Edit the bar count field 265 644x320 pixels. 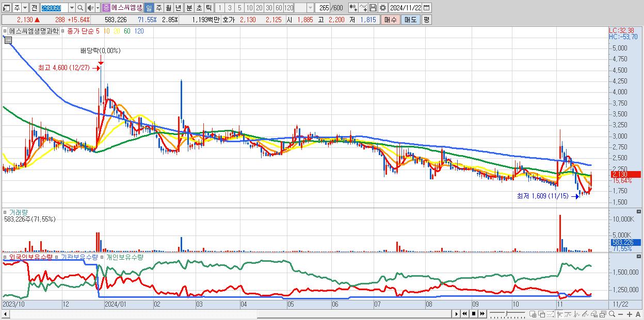pyautogui.click(x=323, y=8)
